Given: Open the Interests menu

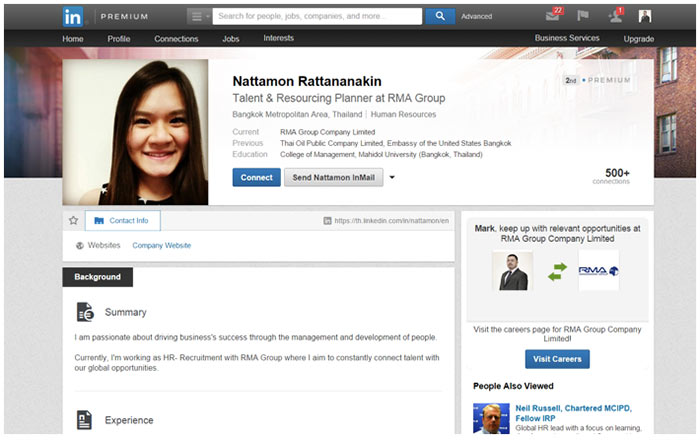Looking at the screenshot, I should [x=279, y=38].
